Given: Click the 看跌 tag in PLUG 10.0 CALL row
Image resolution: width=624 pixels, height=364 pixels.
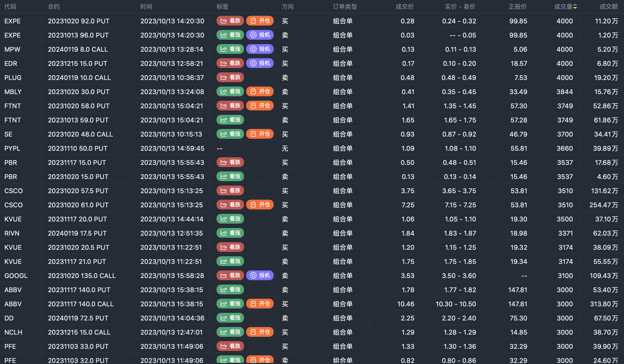Looking at the screenshot, I should [230, 77].
